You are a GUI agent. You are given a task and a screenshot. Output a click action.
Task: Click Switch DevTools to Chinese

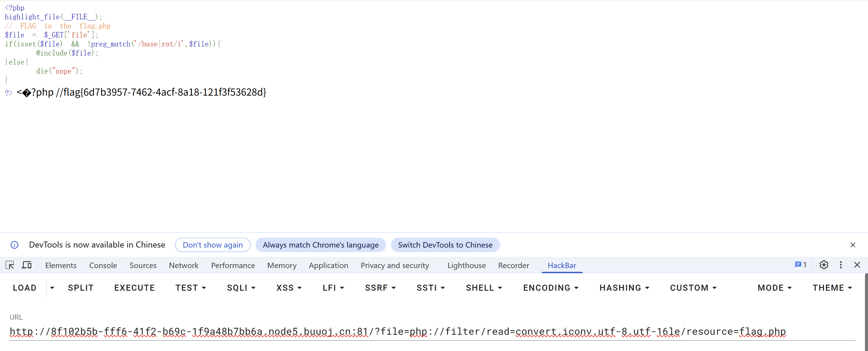coord(445,245)
